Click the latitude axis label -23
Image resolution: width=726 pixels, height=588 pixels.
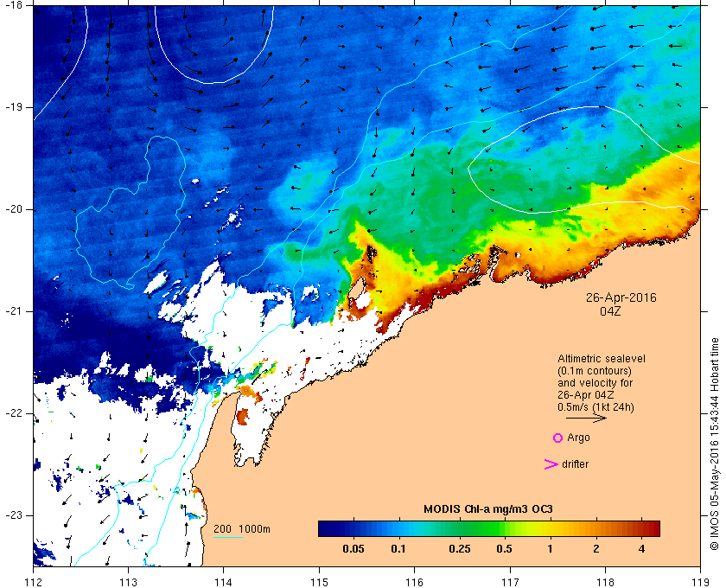[x=13, y=515]
